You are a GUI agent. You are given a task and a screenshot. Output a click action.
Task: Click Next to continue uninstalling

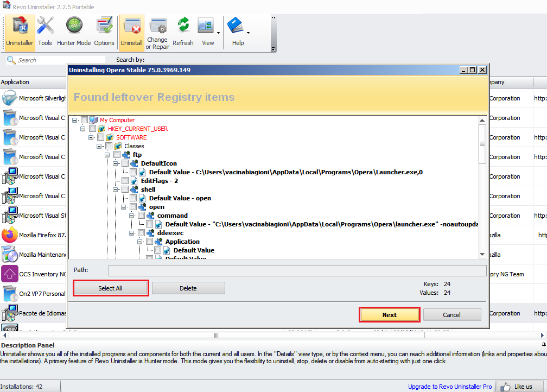tap(389, 314)
